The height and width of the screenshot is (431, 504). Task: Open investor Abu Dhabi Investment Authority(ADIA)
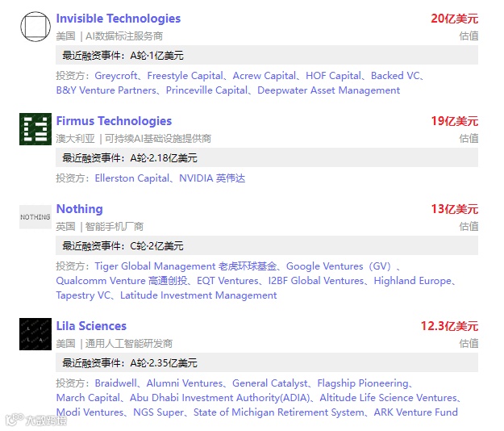220,398
